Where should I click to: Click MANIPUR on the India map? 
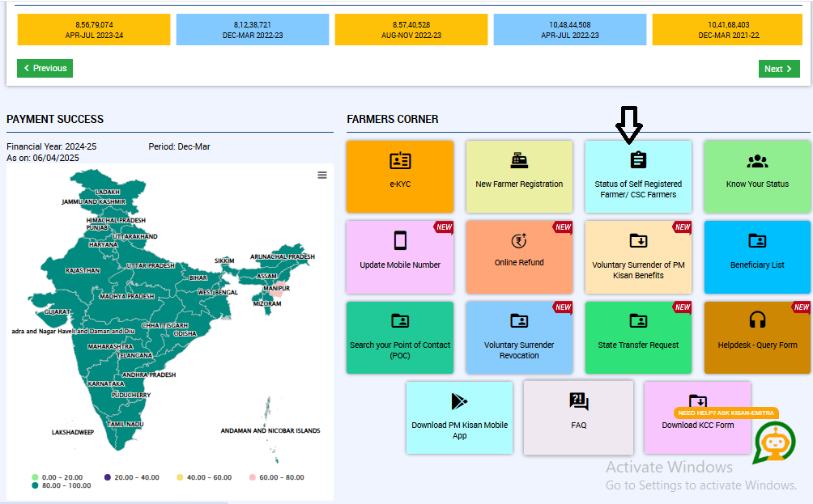(x=276, y=290)
